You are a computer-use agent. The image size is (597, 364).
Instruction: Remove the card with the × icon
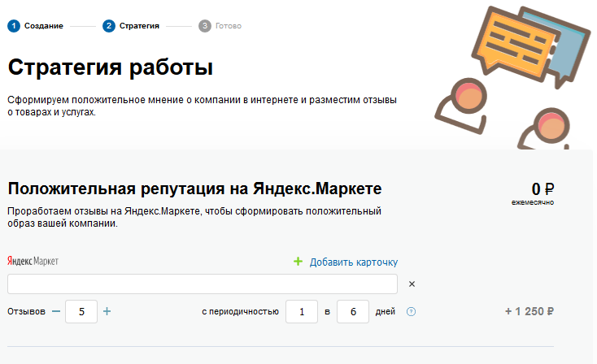coord(412,284)
